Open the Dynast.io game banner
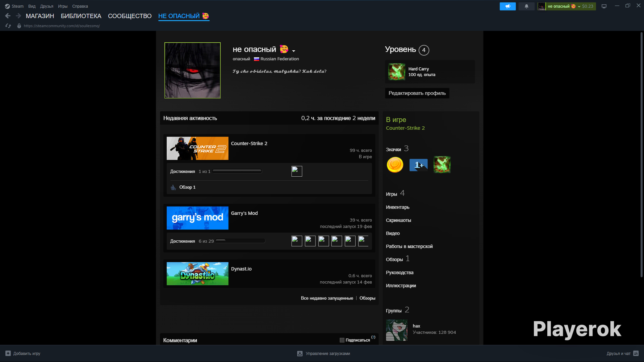 (197, 274)
